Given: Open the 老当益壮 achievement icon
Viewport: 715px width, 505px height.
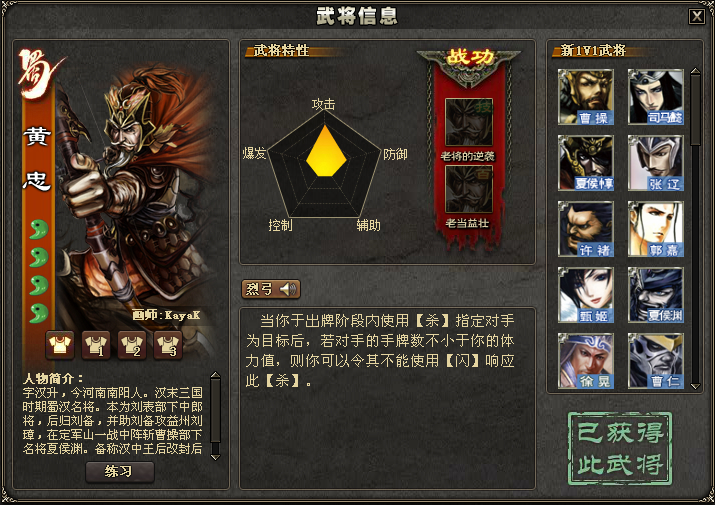Looking at the screenshot, I should [x=469, y=189].
